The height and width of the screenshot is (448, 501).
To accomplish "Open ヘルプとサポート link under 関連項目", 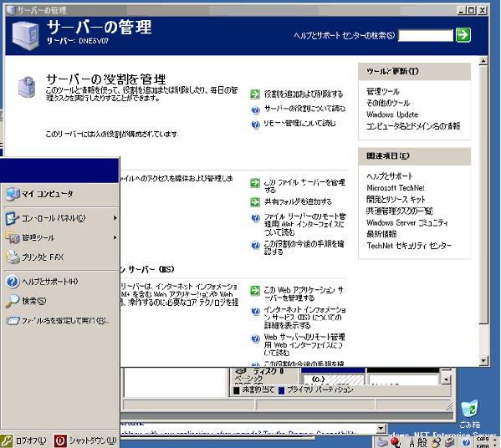I will click(390, 176).
